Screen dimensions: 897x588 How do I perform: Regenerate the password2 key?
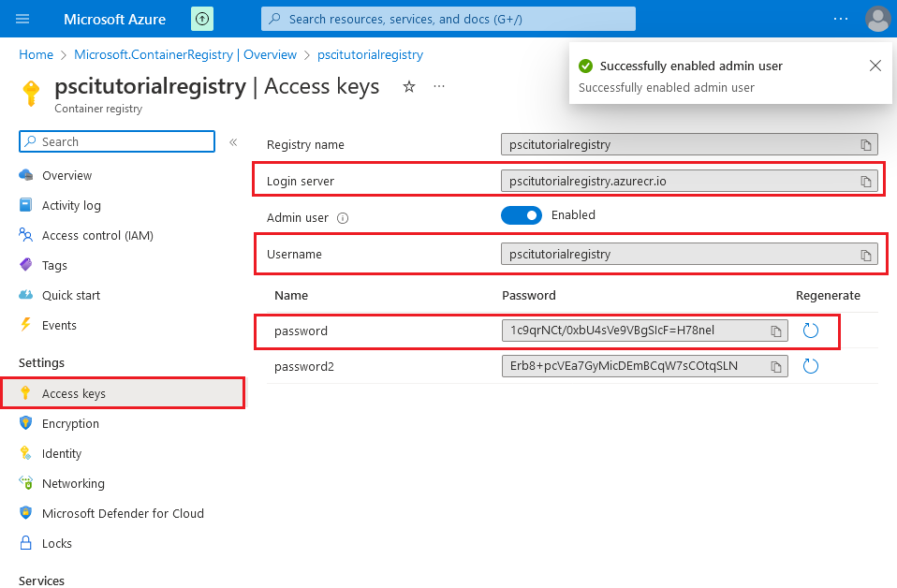click(811, 366)
